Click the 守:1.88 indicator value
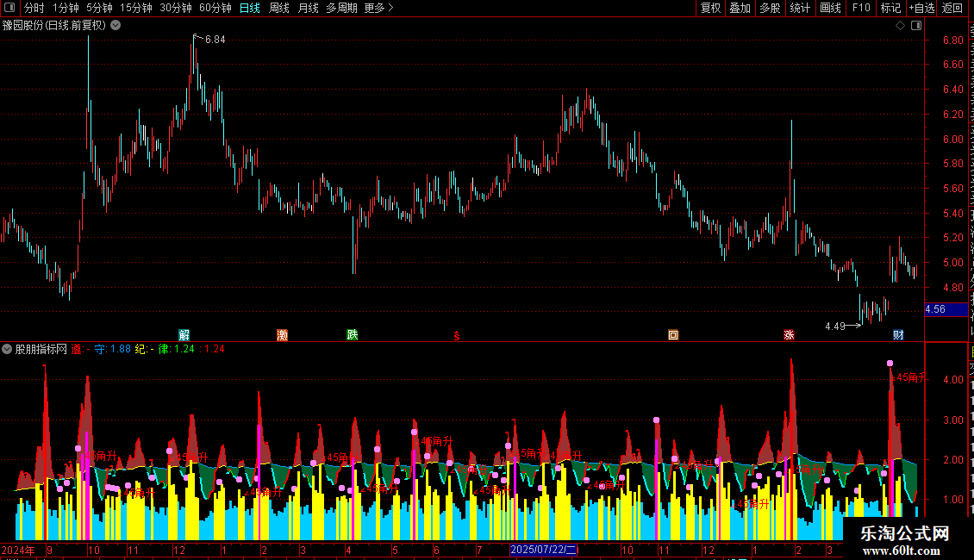The image size is (974, 560). [x=112, y=350]
